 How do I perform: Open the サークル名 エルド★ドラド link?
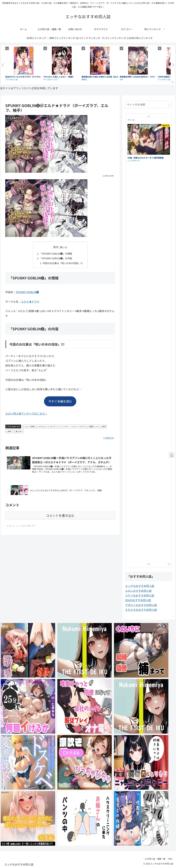click(30, 302)
